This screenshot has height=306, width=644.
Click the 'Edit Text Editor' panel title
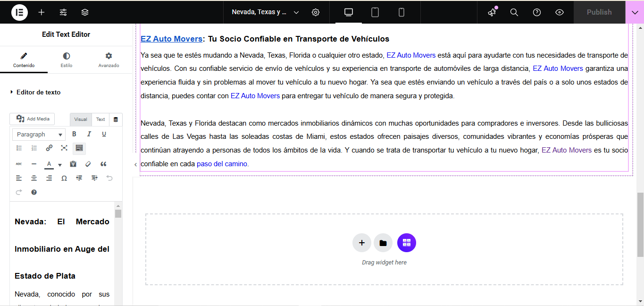(66, 34)
